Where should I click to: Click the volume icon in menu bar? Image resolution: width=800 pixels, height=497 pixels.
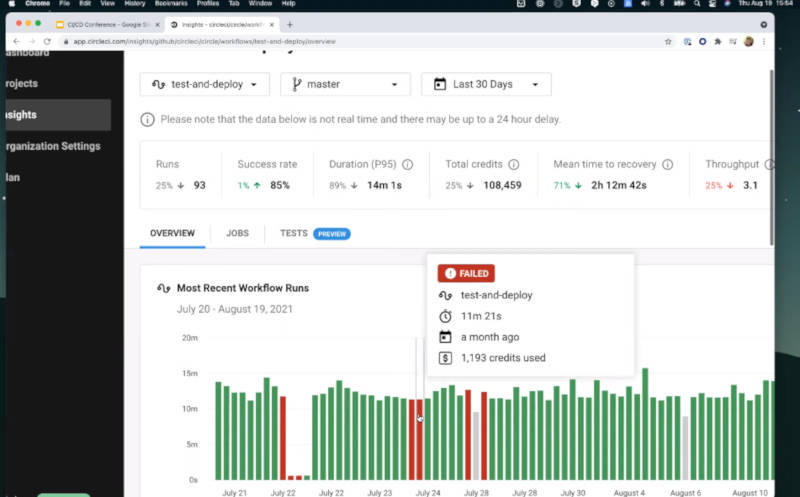[645, 4]
